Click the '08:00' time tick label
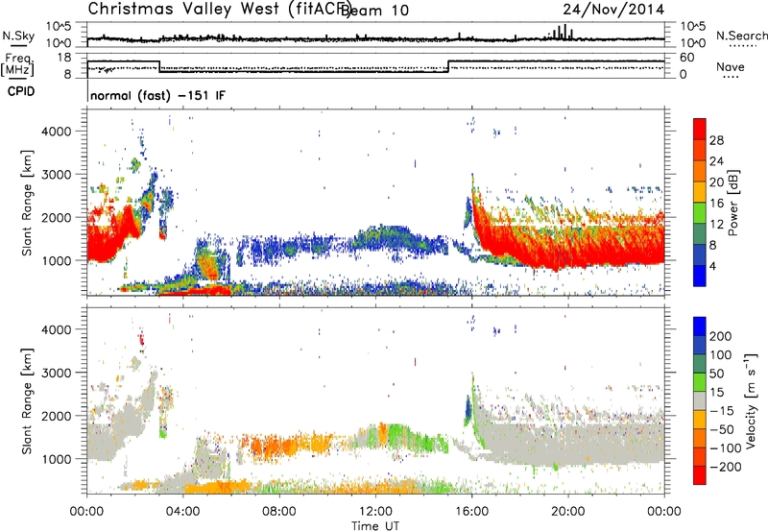The height and width of the screenshot is (532, 768). (279, 512)
